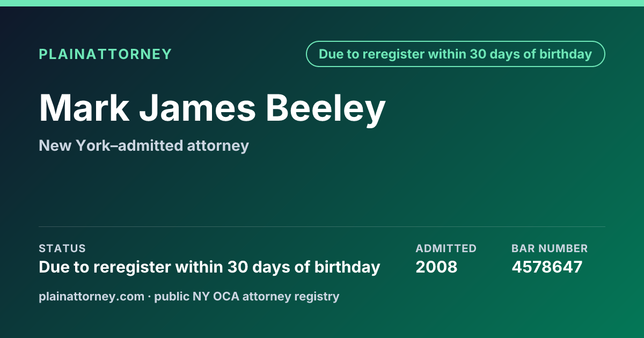This screenshot has height=338, width=644.
Task: Select the middle name James in the heading
Action: point(197,108)
